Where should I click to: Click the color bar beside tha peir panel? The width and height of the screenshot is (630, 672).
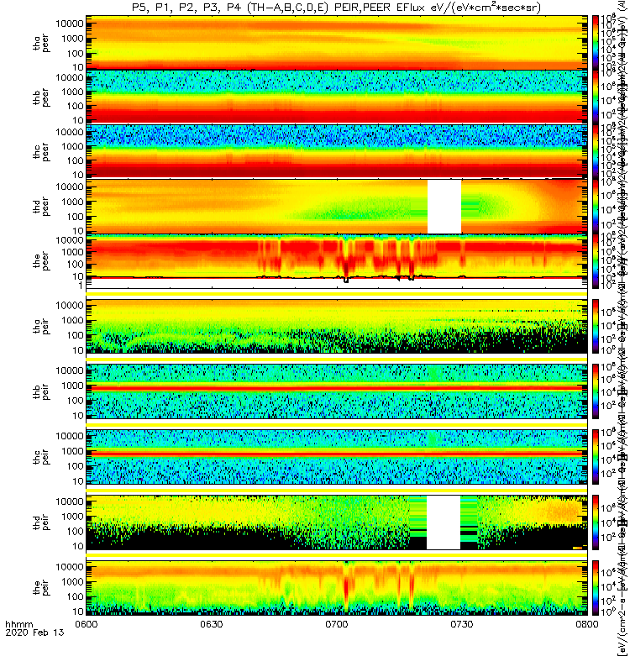point(596,326)
